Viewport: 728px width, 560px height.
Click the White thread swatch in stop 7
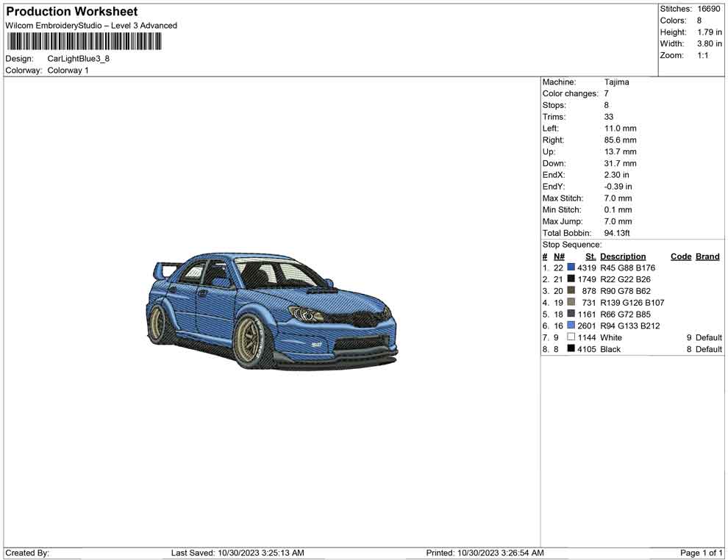(x=571, y=337)
